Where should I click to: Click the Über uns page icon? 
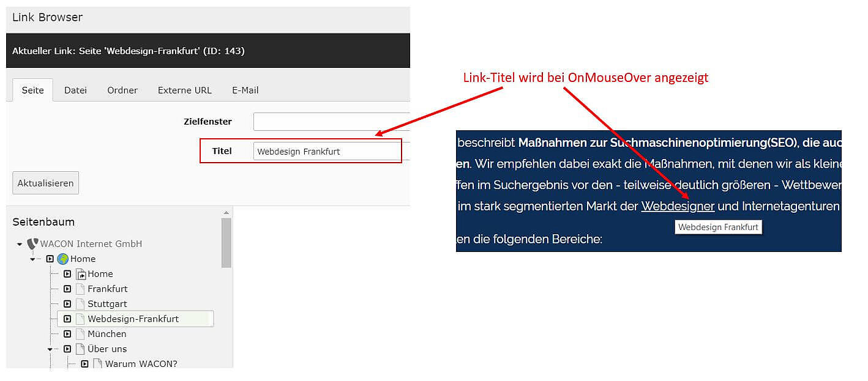pyautogui.click(x=80, y=349)
